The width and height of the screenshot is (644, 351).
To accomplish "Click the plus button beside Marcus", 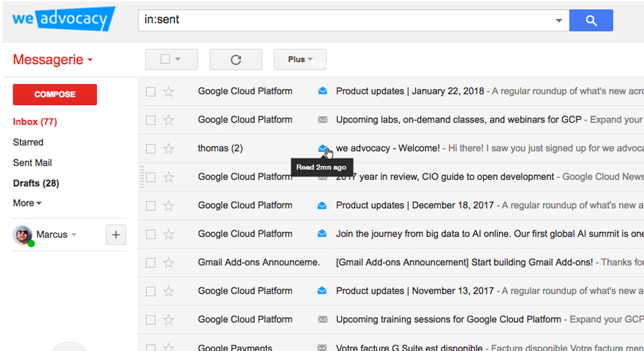I will click(116, 235).
